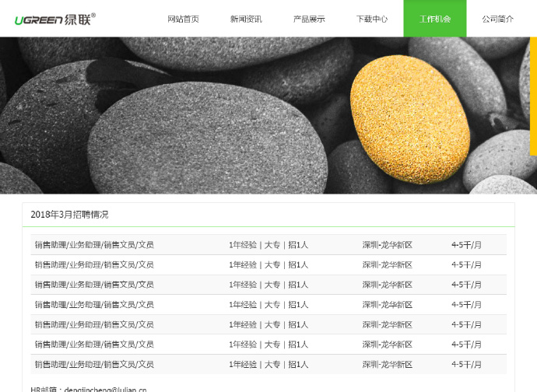Click 1年经验 | 大专 | 招1人 in the last row

(268, 364)
